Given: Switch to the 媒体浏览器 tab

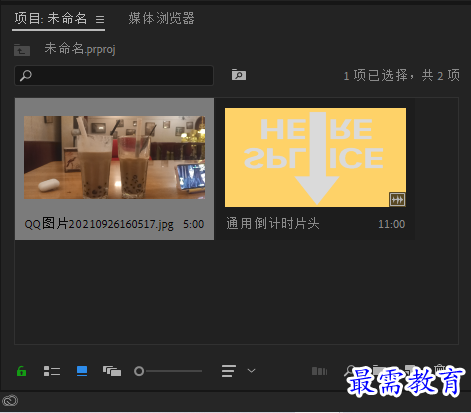Looking at the screenshot, I should 161,18.
